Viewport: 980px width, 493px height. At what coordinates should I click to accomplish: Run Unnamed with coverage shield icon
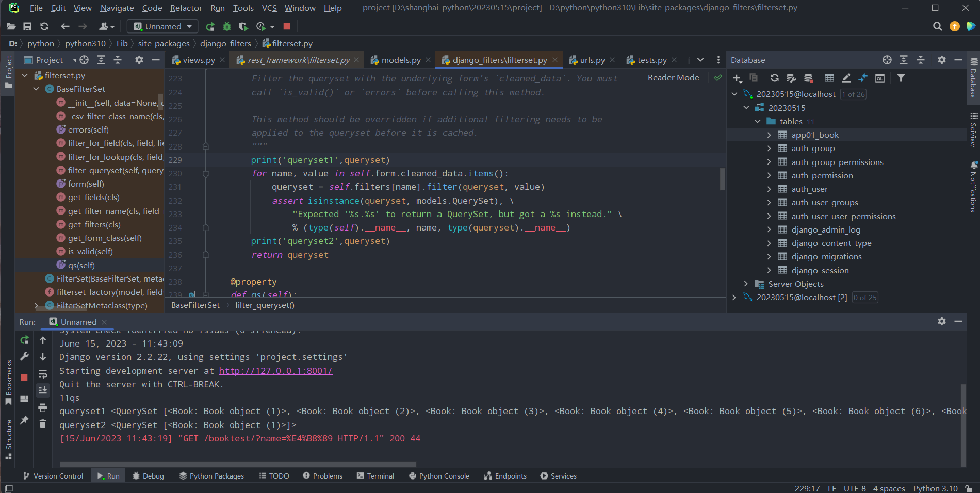coord(243,26)
